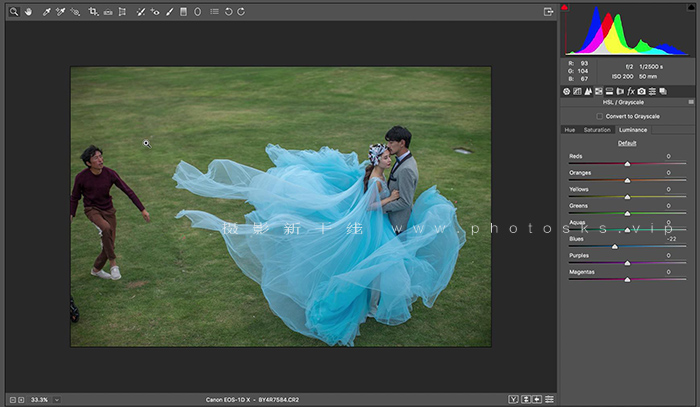Adjust the Magentas luminance slider
The image size is (700, 407).
[627, 279]
